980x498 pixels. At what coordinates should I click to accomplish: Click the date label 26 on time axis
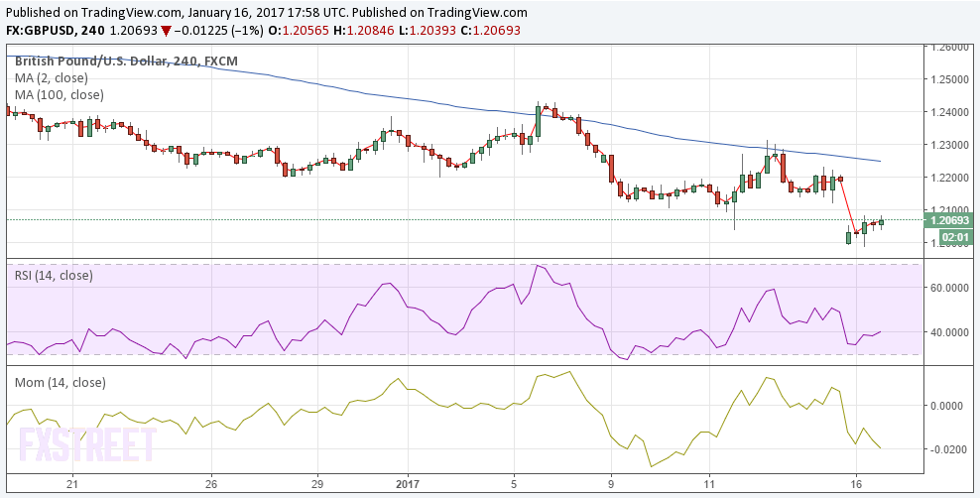(x=211, y=484)
